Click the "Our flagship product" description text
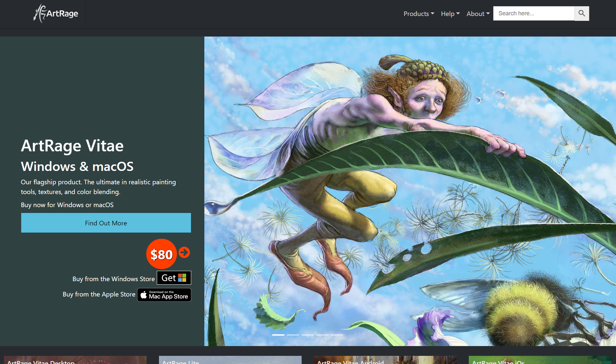Image resolution: width=616 pixels, height=364 pixels. coord(98,187)
